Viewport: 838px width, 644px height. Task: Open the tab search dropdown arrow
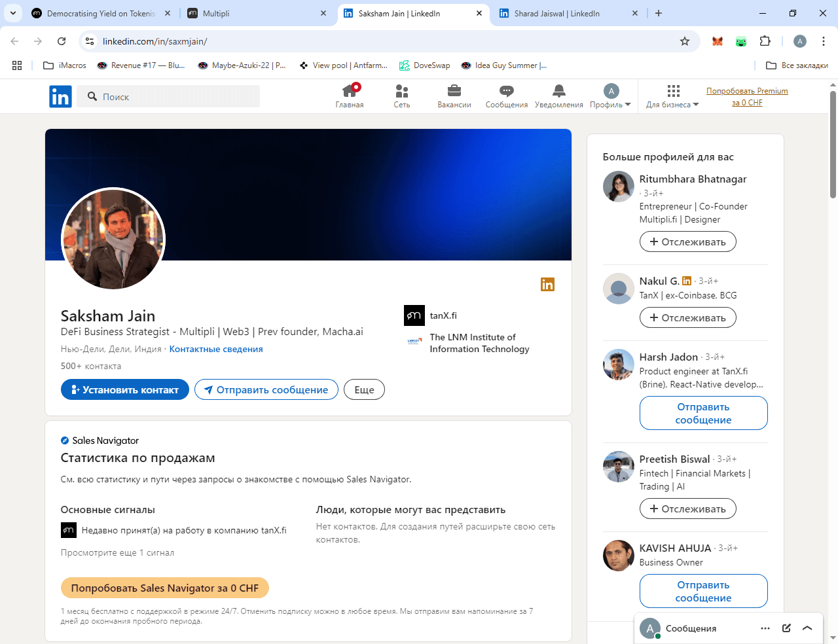13,13
